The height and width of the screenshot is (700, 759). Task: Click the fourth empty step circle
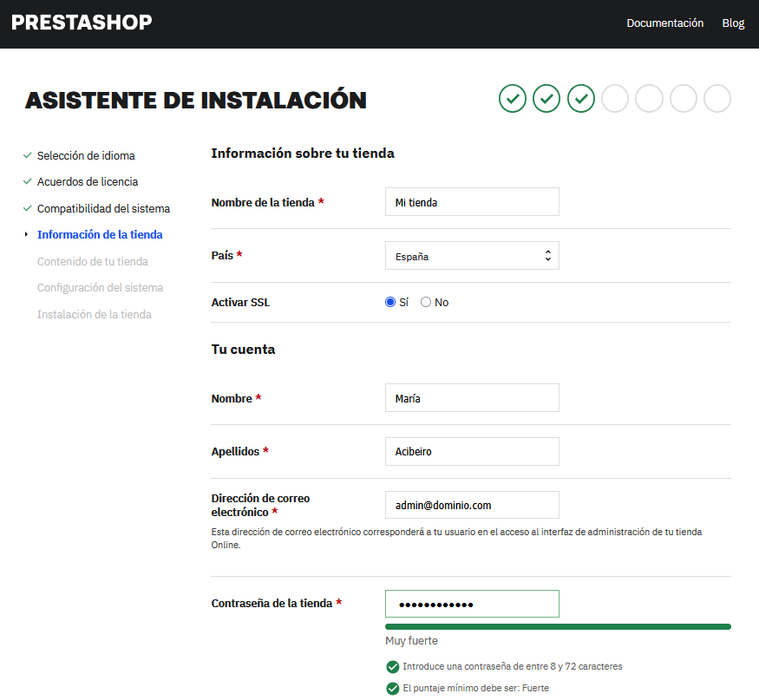point(615,98)
